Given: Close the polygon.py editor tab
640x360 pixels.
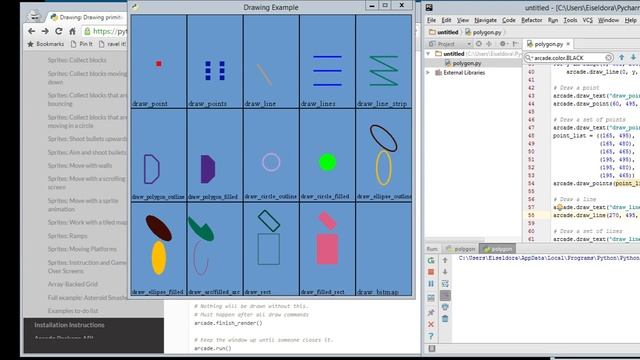Looking at the screenshot, I should (x=568, y=44).
